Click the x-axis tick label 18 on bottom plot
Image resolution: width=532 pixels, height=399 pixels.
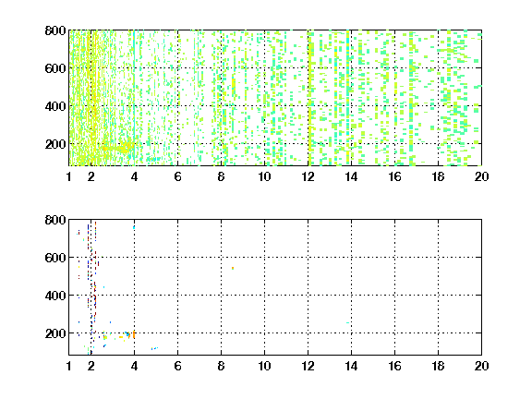[438, 366]
